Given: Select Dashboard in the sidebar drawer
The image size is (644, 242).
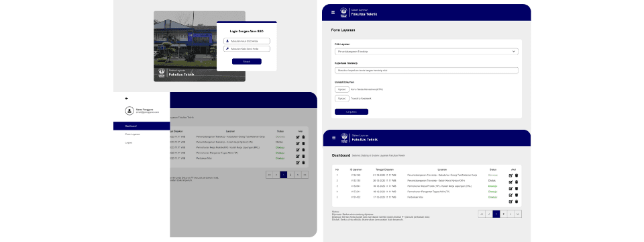Looking at the screenshot, I should click(x=142, y=126).
